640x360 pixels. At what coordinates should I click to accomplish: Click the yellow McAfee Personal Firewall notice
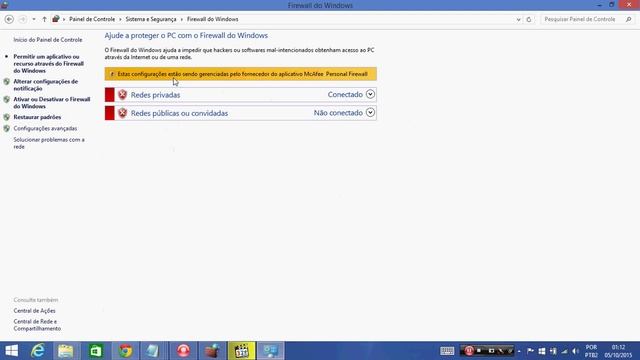coord(240,74)
